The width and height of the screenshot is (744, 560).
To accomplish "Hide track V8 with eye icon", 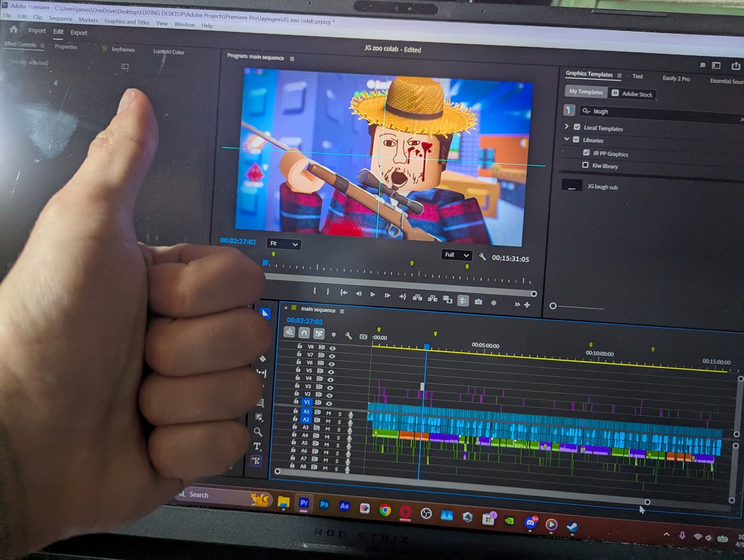I will (x=332, y=348).
